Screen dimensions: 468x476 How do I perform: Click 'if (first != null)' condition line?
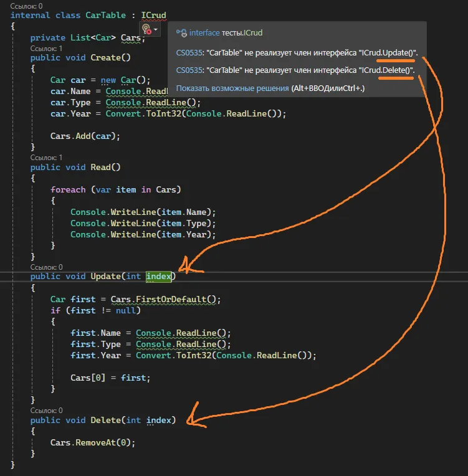95,310
